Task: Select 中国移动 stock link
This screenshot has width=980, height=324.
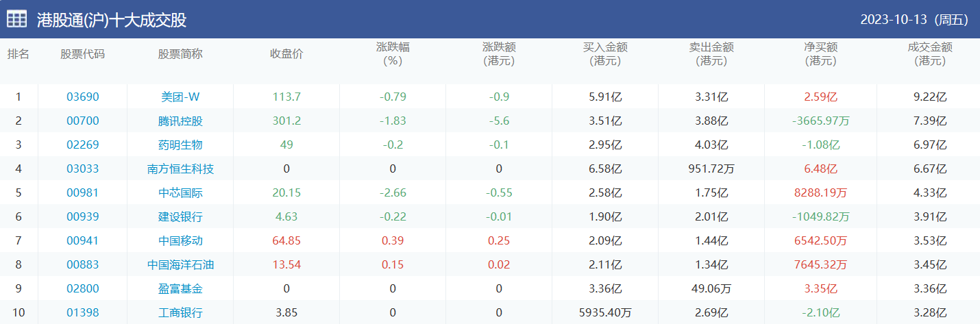Action: pyautogui.click(x=180, y=241)
